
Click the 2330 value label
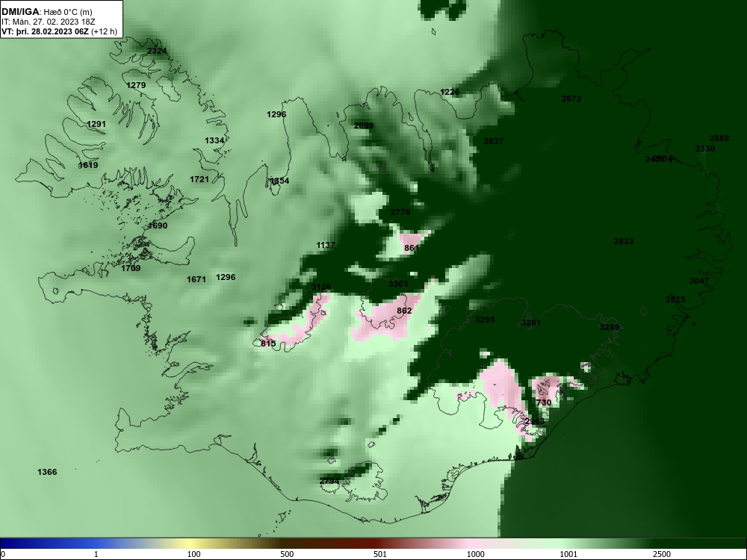[x=704, y=149]
